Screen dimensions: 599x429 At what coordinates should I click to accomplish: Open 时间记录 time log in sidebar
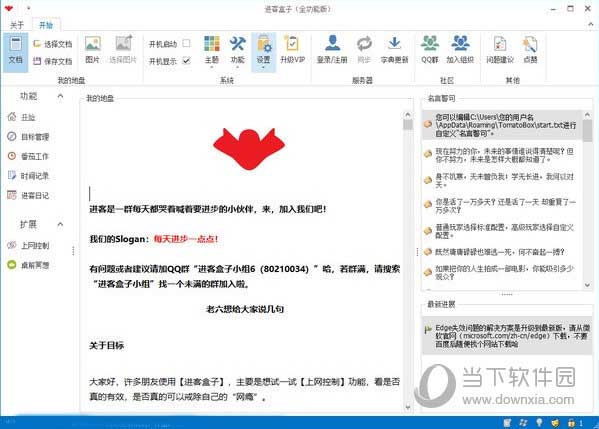pos(28,176)
